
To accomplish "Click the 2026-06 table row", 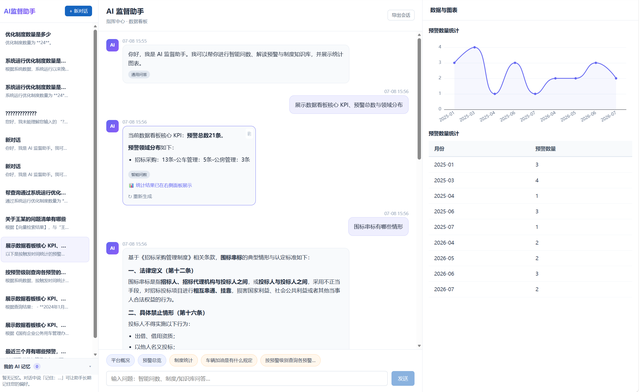I will click(530, 274).
